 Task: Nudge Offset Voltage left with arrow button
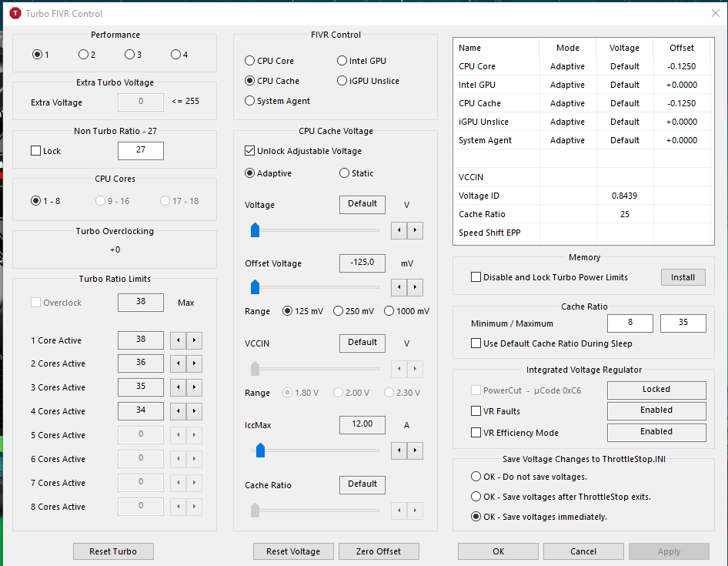tap(399, 287)
